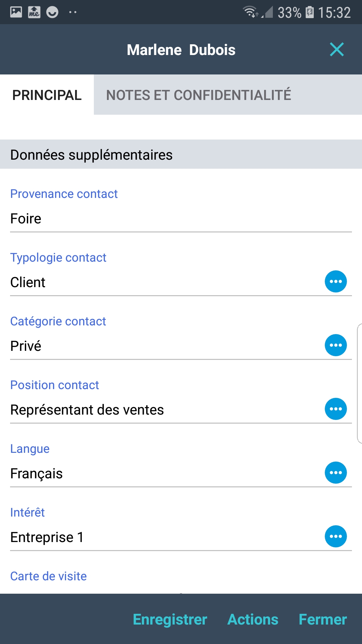Screen dimensions: 362x644
Task: Select the Privé category field
Action: click(161, 346)
